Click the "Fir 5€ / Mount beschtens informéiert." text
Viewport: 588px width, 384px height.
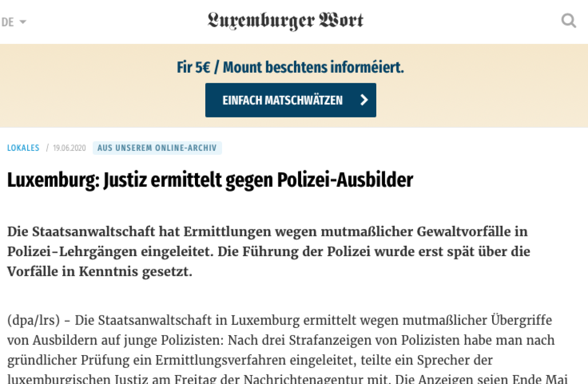coord(290,68)
